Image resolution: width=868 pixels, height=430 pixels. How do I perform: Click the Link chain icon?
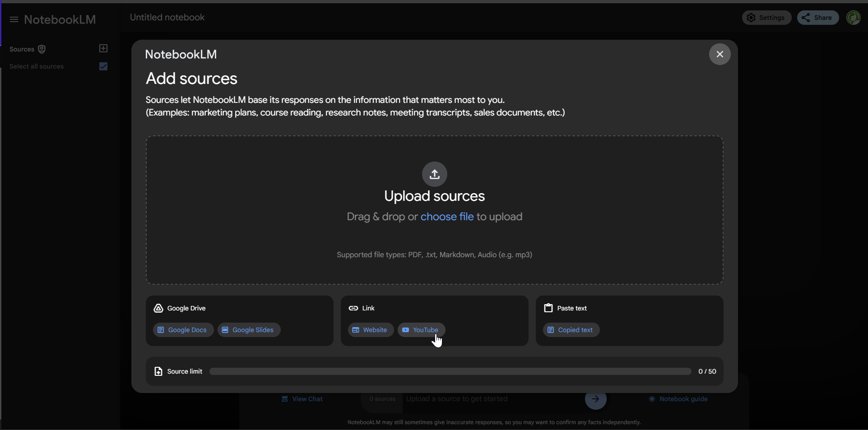click(353, 308)
